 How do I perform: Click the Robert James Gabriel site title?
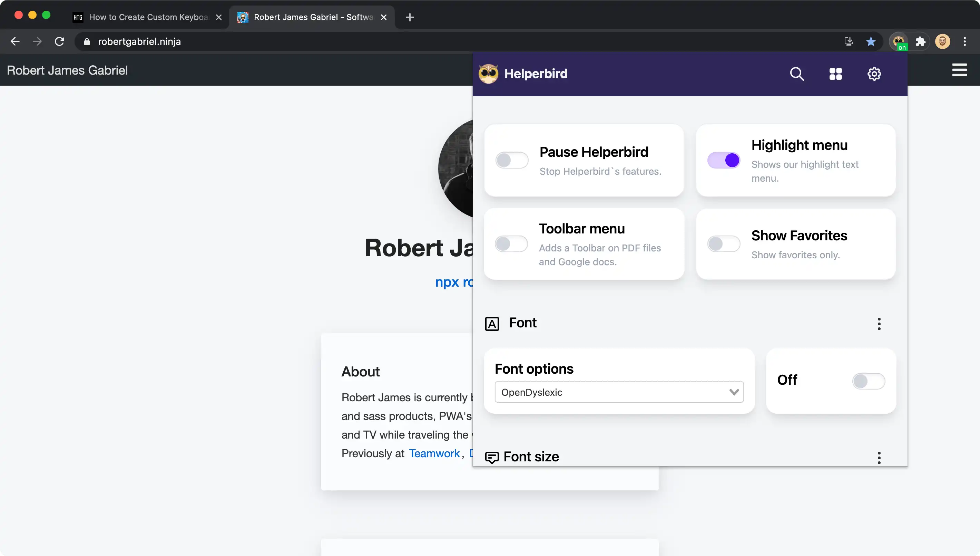click(x=67, y=70)
